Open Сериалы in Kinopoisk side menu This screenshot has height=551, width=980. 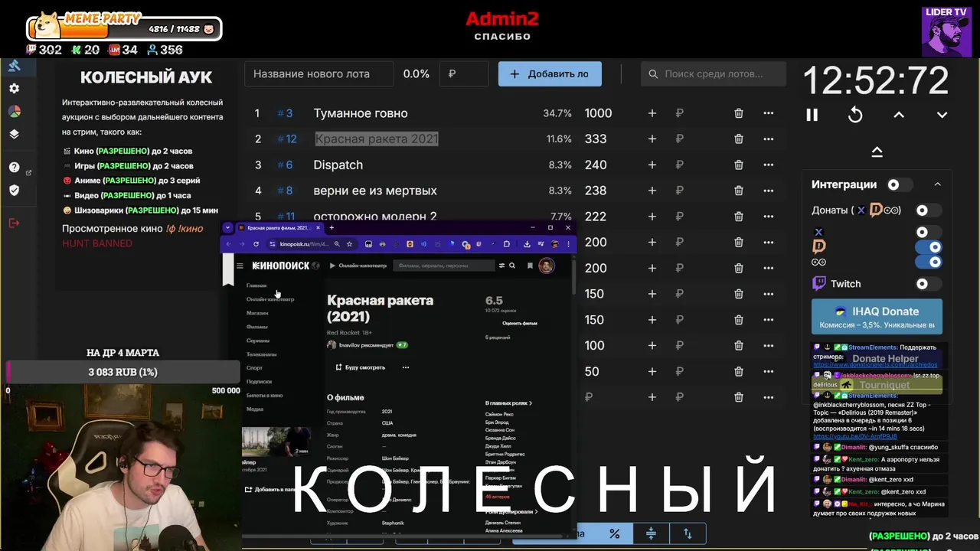click(257, 341)
